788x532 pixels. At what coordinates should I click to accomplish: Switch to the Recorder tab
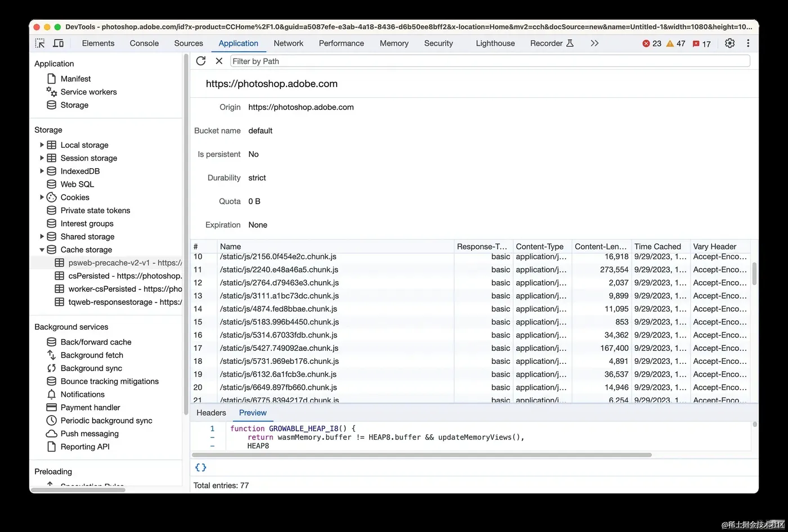pos(552,43)
